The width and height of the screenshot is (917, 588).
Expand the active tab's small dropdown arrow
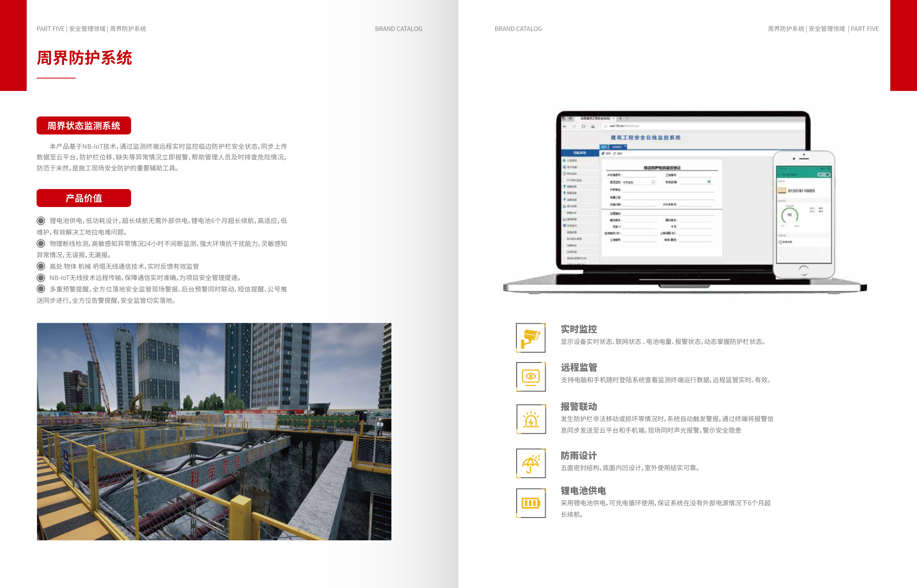click(626, 147)
